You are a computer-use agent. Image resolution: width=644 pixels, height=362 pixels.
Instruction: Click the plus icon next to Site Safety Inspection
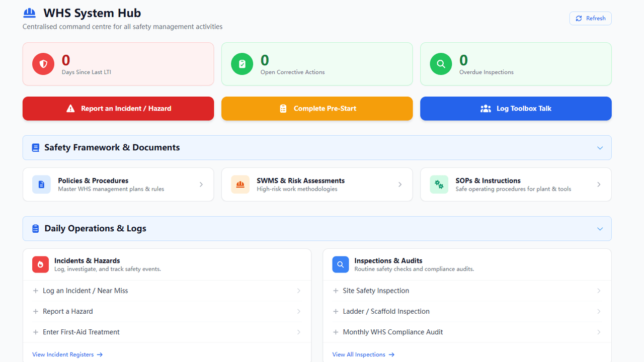tap(336, 291)
